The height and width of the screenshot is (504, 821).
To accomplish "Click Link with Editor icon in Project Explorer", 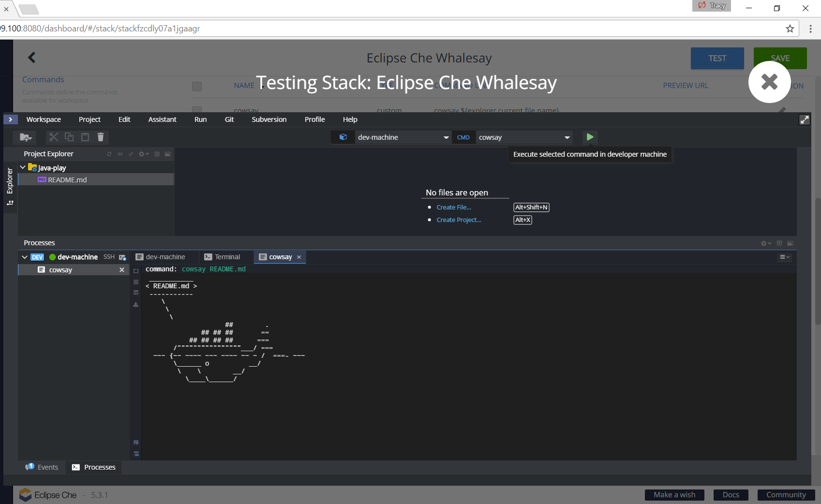I will pos(120,154).
